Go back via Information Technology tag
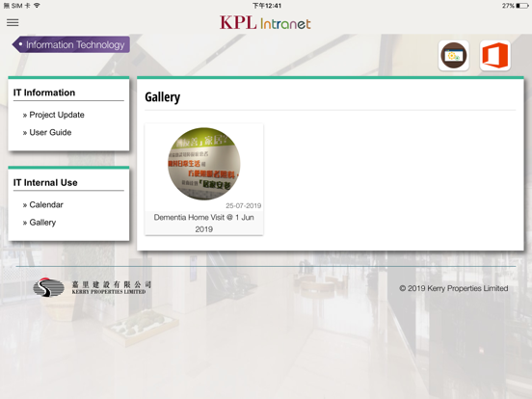This screenshot has height=399, width=532. tap(71, 44)
